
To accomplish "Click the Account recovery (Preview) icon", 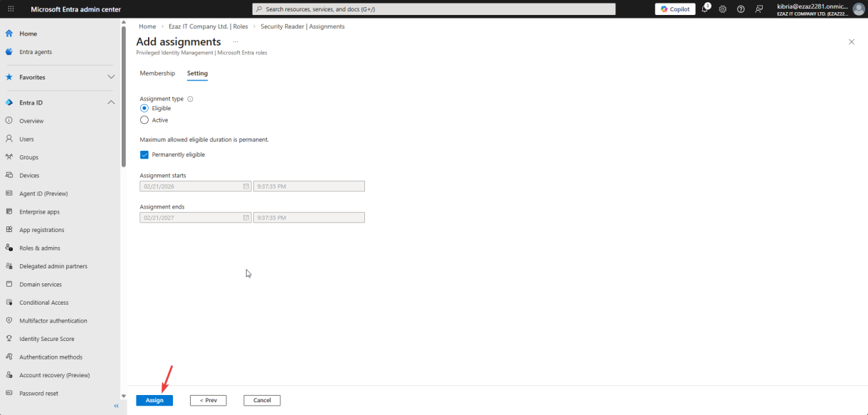I will [9, 375].
